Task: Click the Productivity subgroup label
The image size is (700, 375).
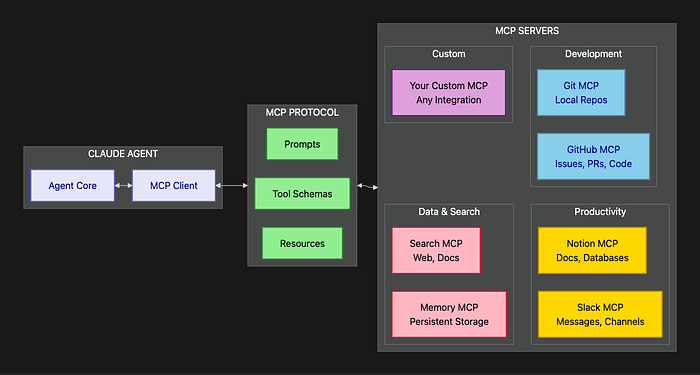Action: [600, 212]
